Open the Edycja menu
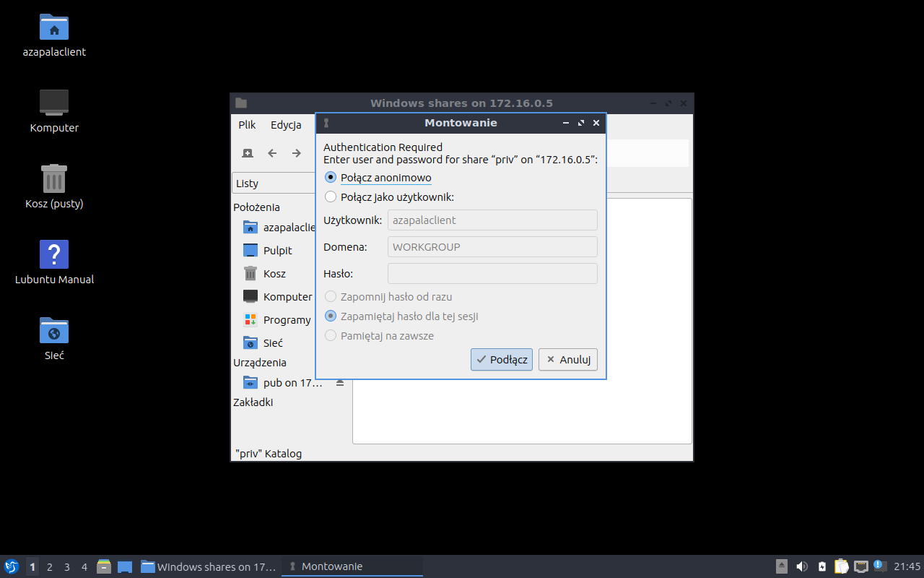Viewport: 924px width, 578px height. point(286,125)
